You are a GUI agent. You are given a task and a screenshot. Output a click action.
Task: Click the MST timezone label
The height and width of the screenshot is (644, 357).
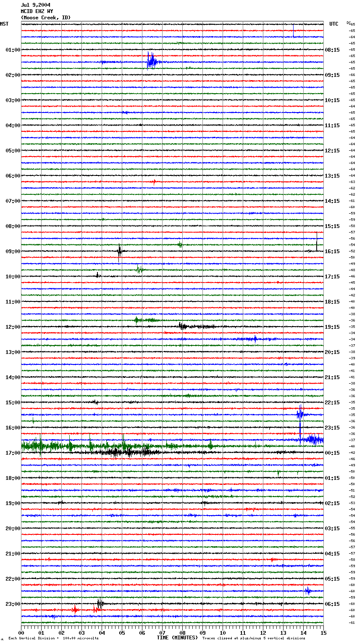[4, 24]
